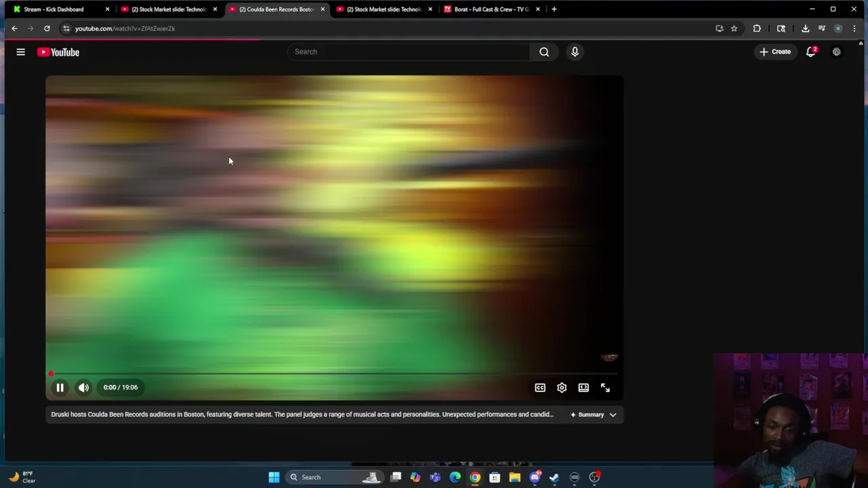The height and width of the screenshot is (488, 868).
Task: Open YouTube notifications bell
Action: tap(811, 52)
